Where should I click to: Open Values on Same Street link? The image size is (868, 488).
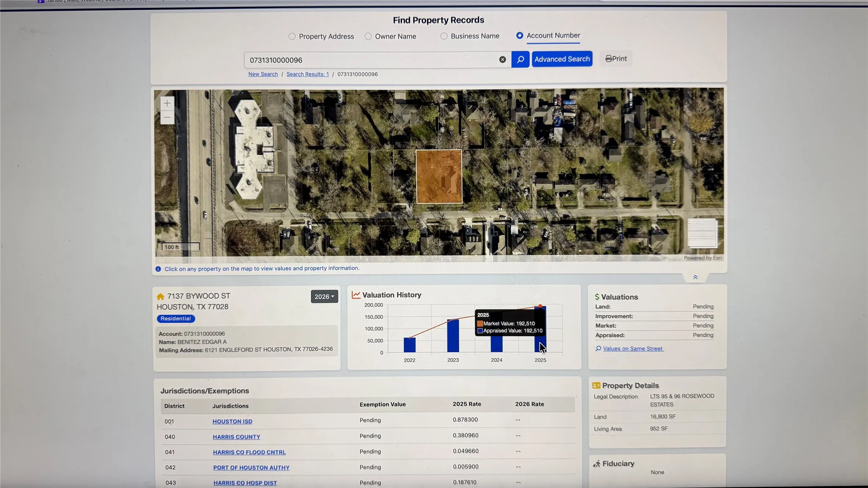(633, 348)
